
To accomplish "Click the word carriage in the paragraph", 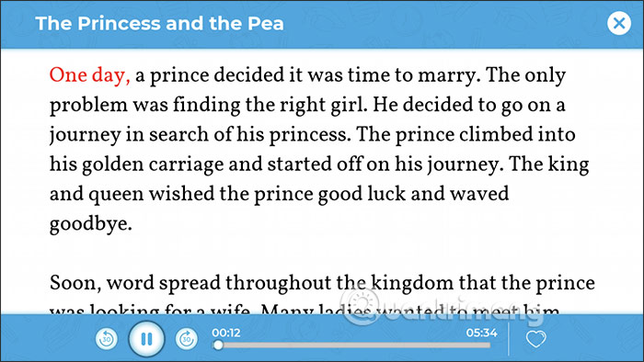I will pyautogui.click(x=186, y=165).
